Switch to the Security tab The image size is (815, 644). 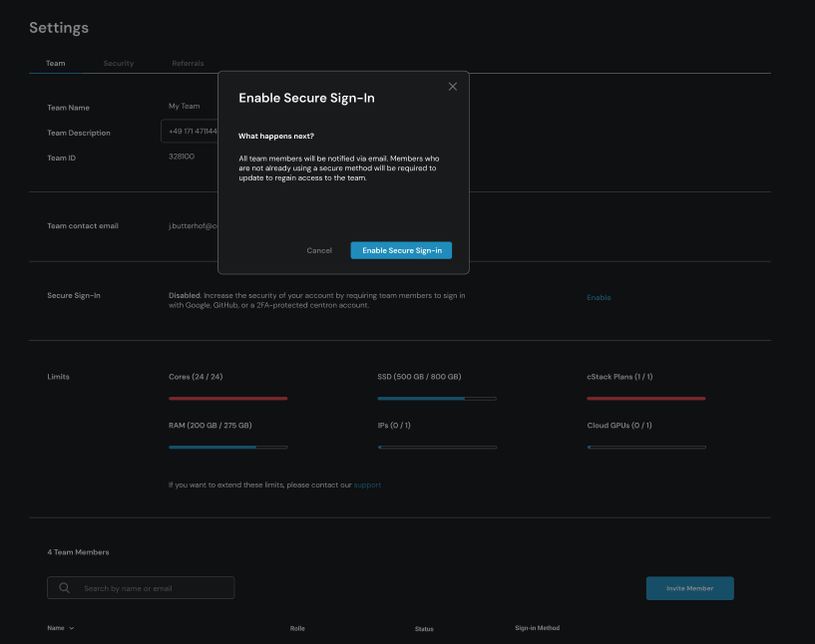118,64
